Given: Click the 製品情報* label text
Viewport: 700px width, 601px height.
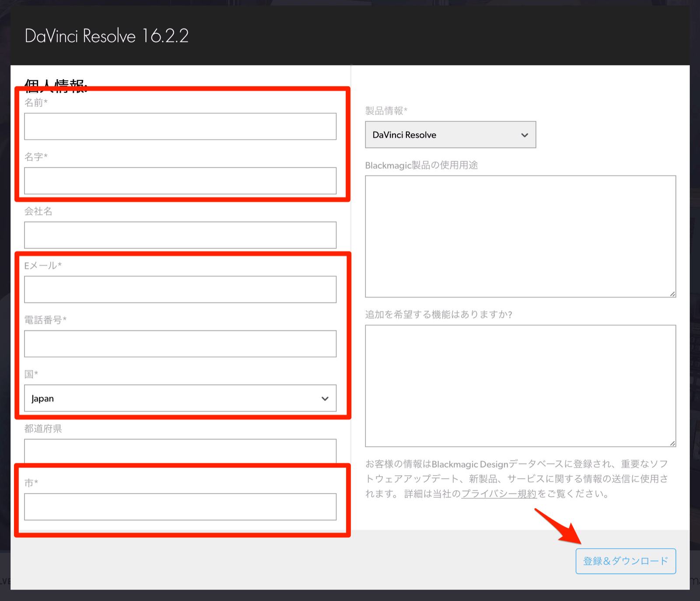Looking at the screenshot, I should [386, 111].
